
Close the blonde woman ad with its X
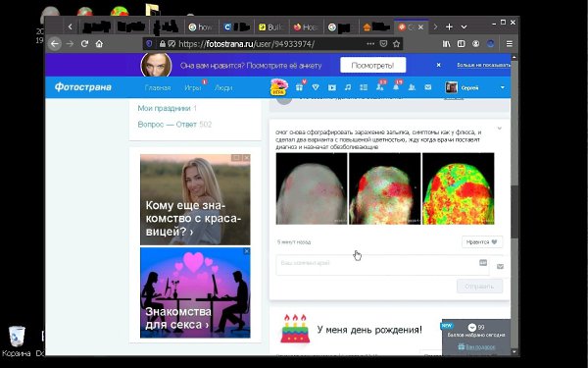[x=246, y=158]
